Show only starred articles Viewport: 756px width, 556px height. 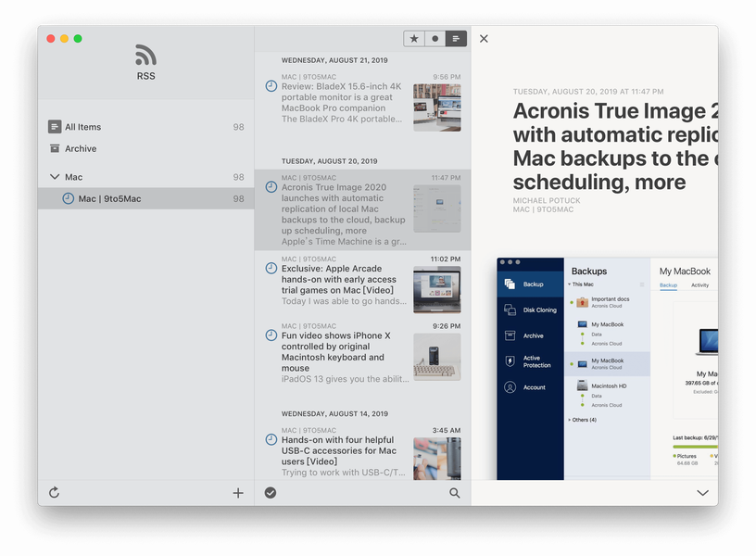[x=414, y=39]
